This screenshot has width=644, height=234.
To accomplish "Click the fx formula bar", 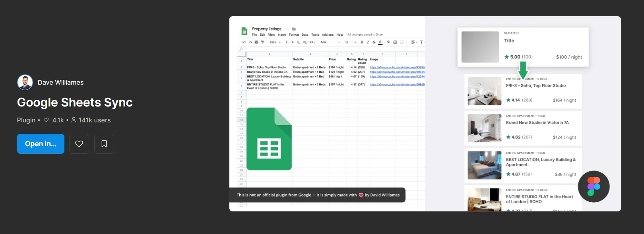I will point(332,49).
